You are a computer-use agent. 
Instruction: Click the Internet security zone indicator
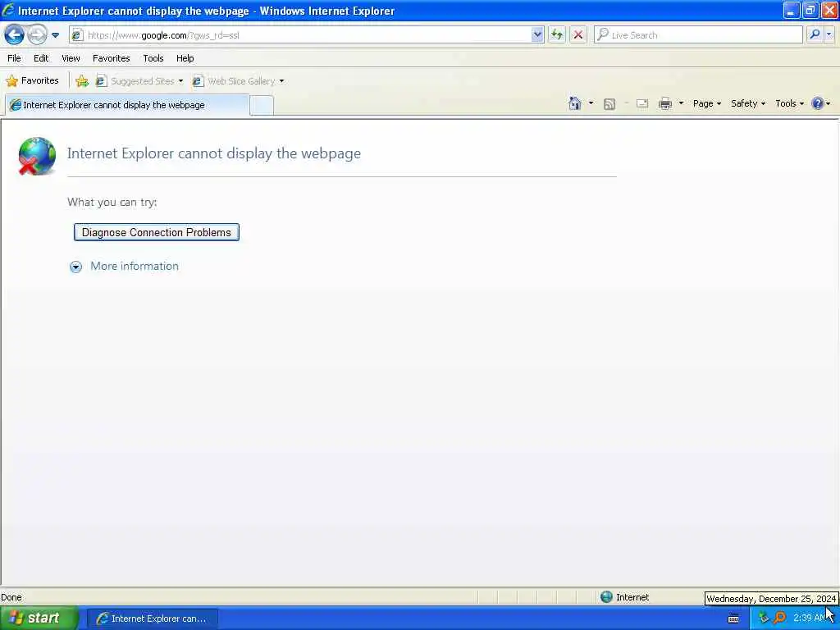[625, 597]
